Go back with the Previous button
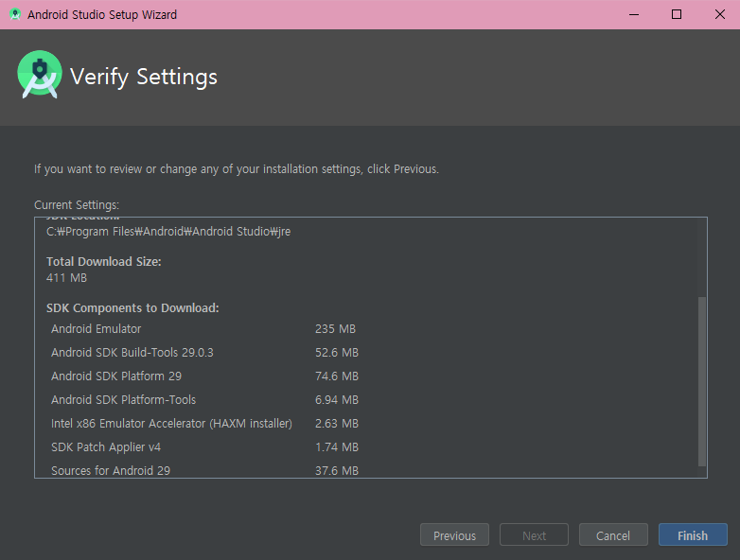The height and width of the screenshot is (560, 740). [454, 534]
